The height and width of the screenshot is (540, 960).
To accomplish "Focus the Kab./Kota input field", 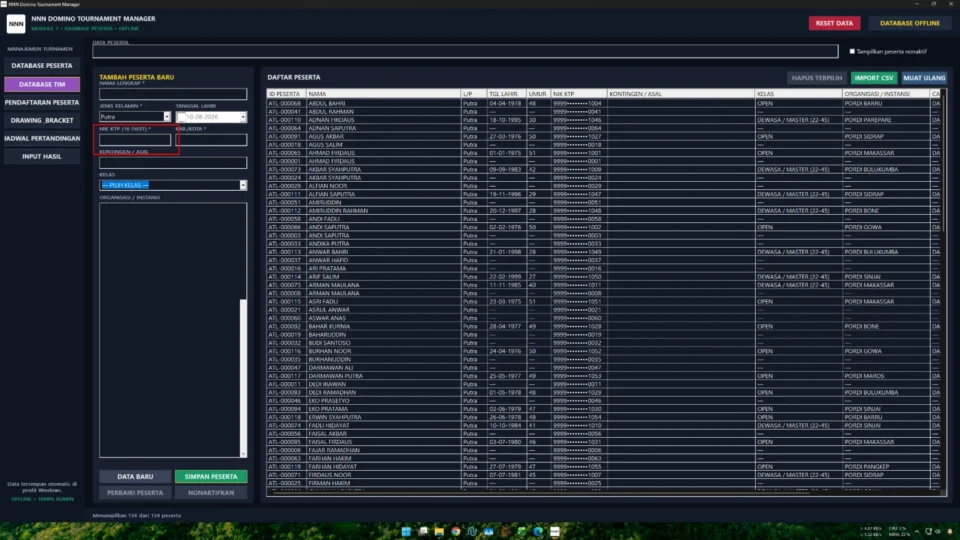I will 211,140.
